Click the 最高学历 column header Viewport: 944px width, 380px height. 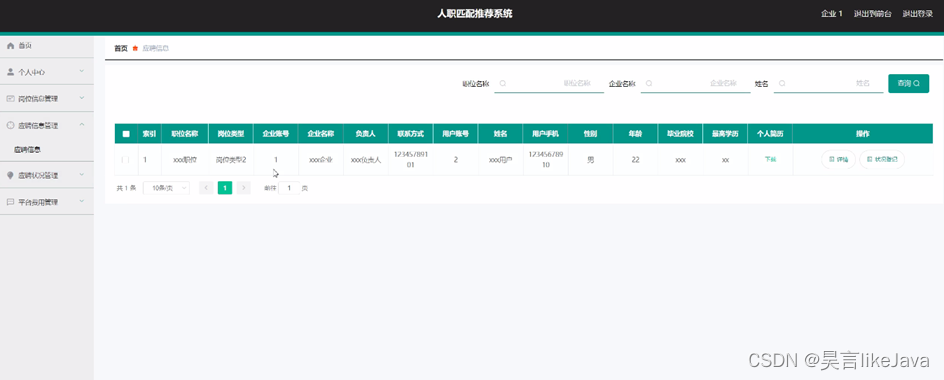click(725, 134)
